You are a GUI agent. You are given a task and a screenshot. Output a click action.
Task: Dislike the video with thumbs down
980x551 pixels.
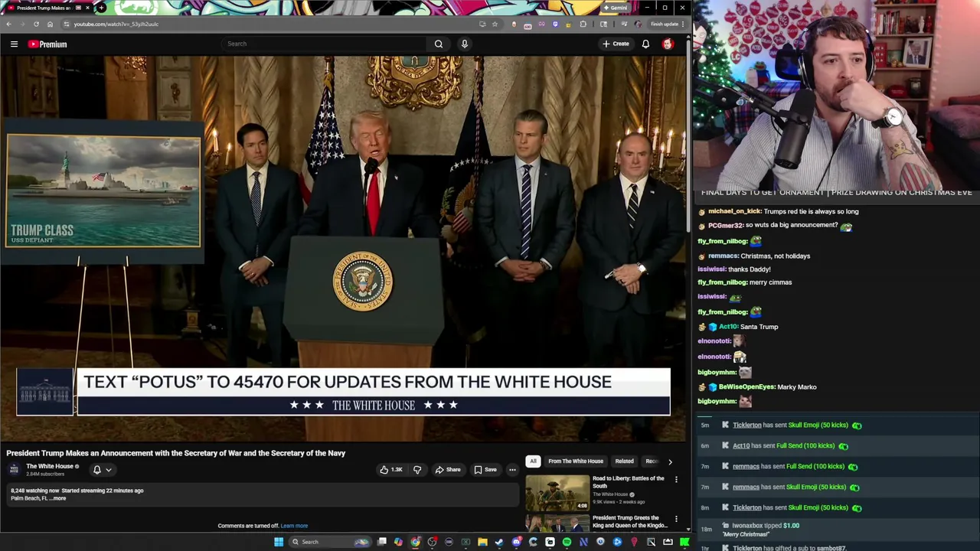tap(417, 469)
